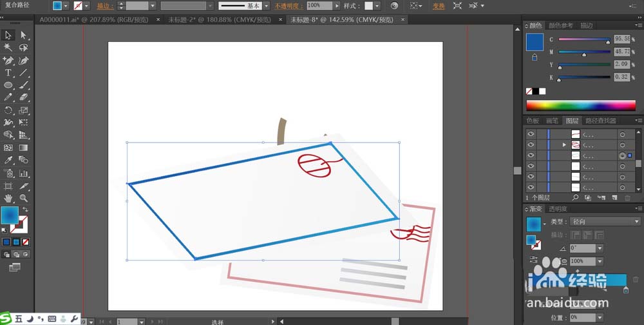Select the Gradient tool in toolbox
Viewport: 644px width, 325px height.
[x=23, y=148]
